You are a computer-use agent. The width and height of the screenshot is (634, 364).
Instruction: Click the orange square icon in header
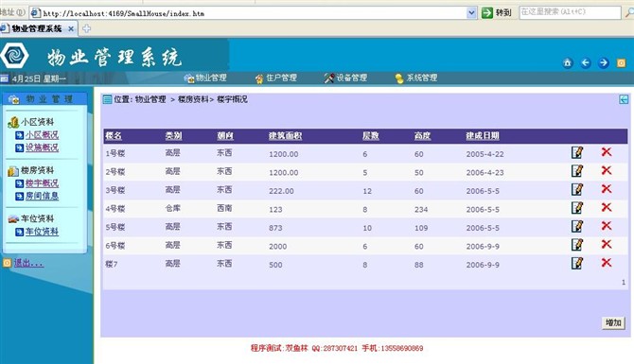click(x=621, y=63)
